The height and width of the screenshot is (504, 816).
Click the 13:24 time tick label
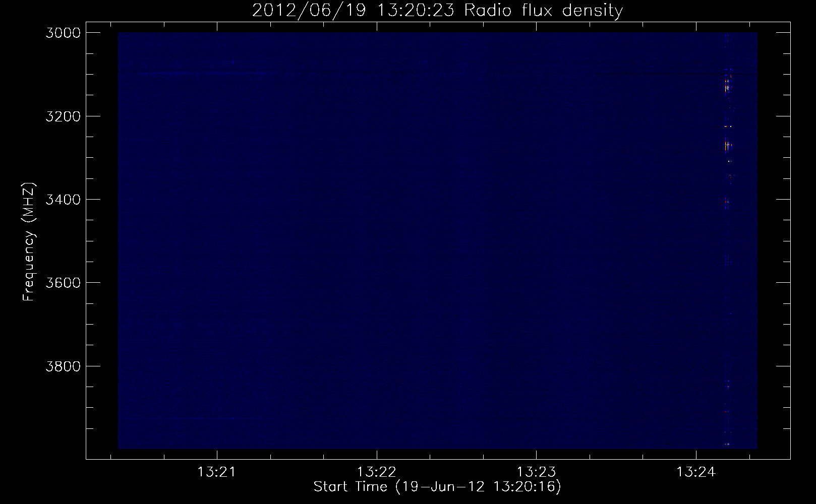[696, 472]
